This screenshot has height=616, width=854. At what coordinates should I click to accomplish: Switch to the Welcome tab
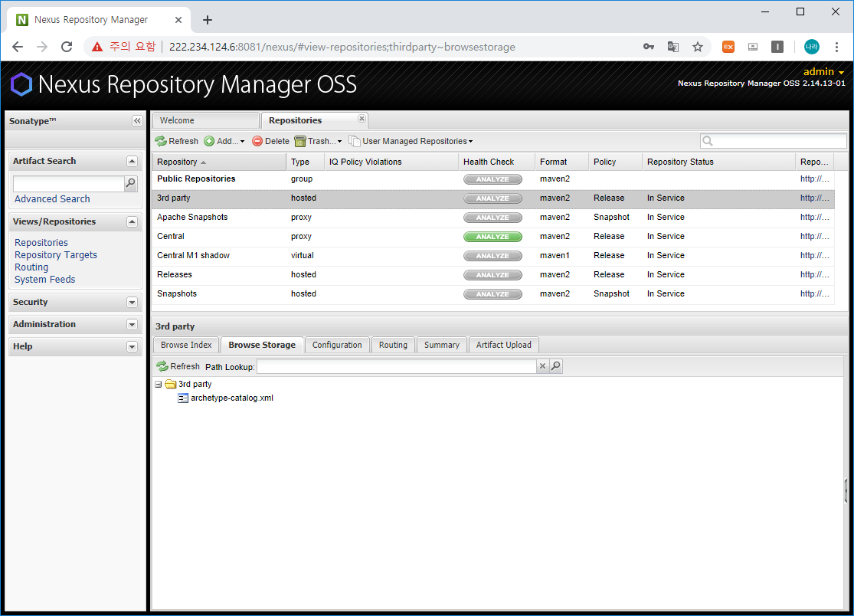206,120
